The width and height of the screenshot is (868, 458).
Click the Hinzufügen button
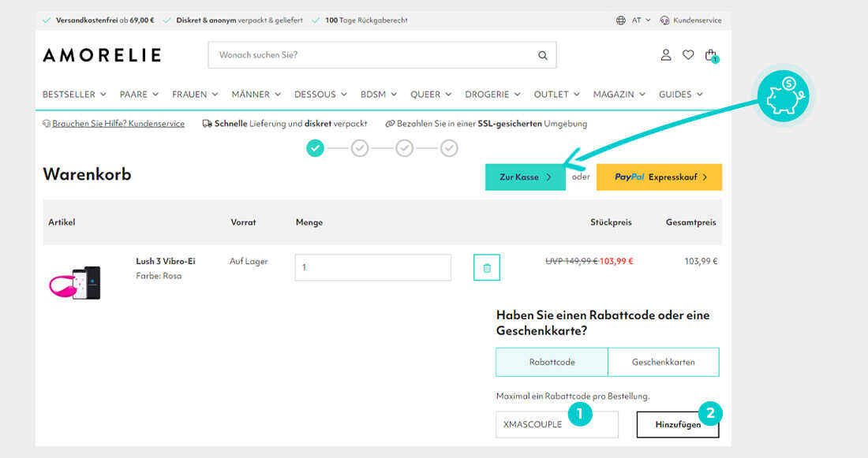pyautogui.click(x=678, y=425)
